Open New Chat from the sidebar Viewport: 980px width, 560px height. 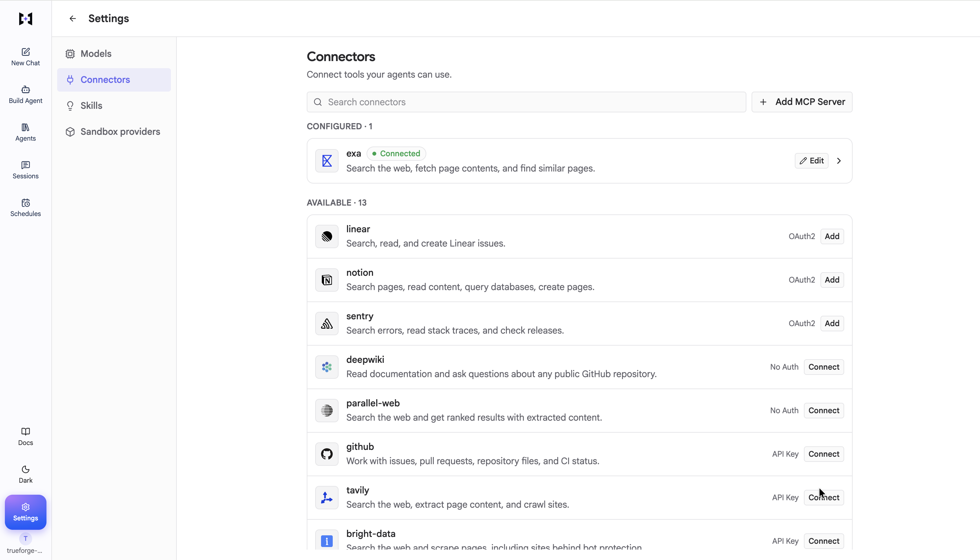click(x=25, y=57)
